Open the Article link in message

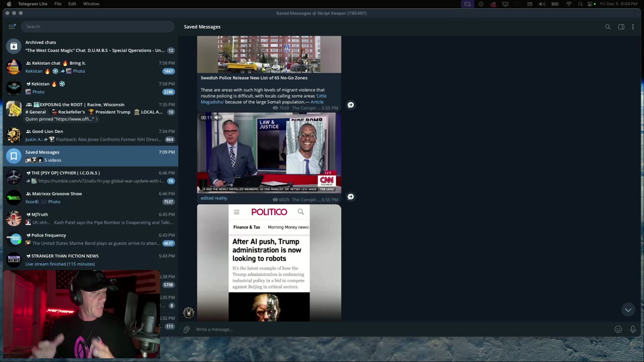[317, 102]
